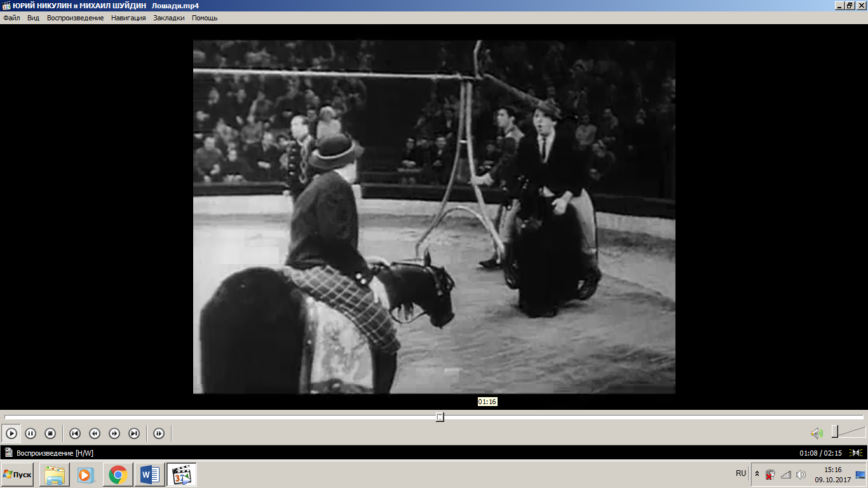
Task: Open the system volume tray icon
Action: 801,475
